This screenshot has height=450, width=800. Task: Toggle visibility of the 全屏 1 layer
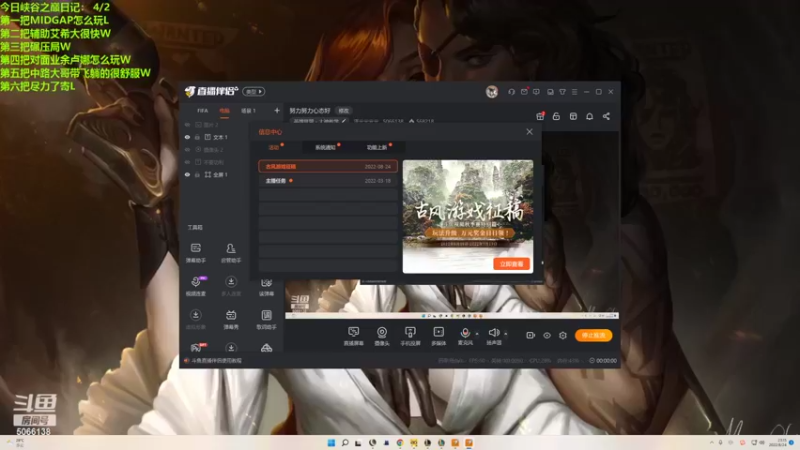point(187,174)
